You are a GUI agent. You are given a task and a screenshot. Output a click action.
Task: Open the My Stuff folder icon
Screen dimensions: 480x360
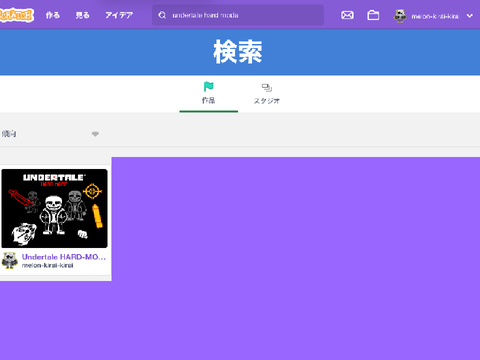(373, 15)
